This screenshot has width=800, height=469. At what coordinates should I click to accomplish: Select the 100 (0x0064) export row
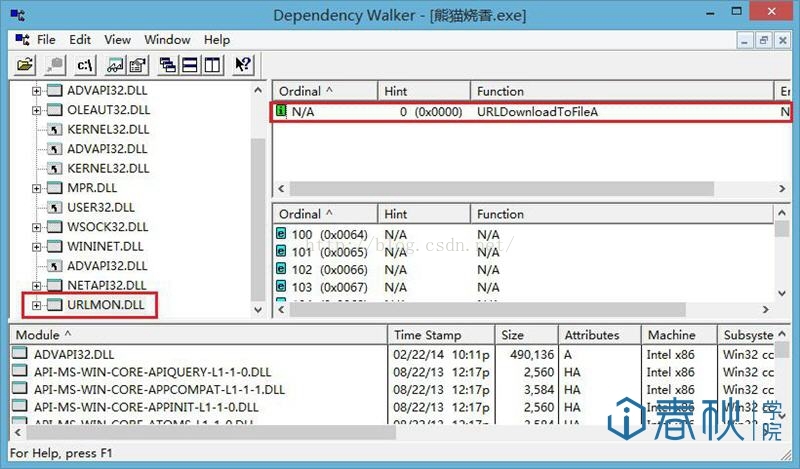coord(524,234)
